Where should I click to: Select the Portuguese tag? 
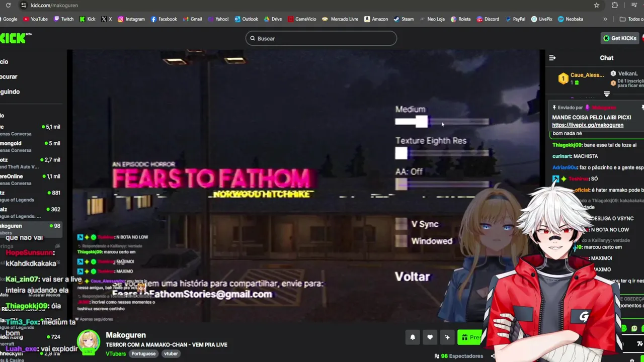tap(143, 353)
